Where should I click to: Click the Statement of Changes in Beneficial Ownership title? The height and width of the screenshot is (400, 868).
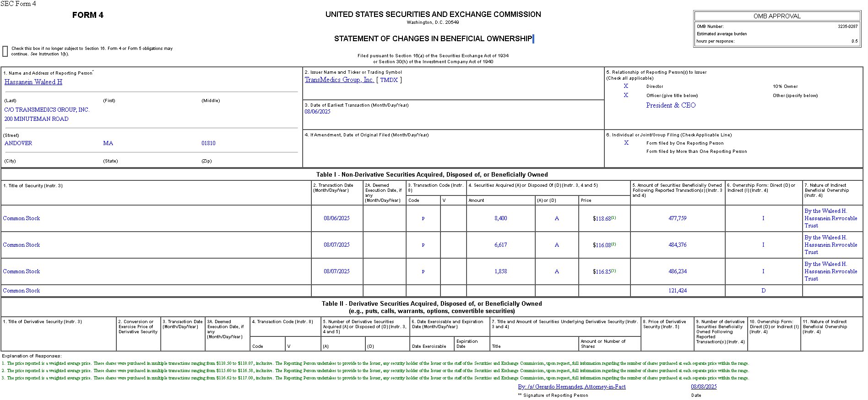(433, 38)
